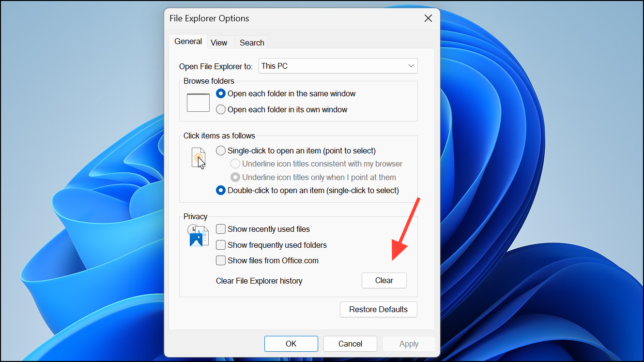Click the Restore Defaults button

click(379, 309)
